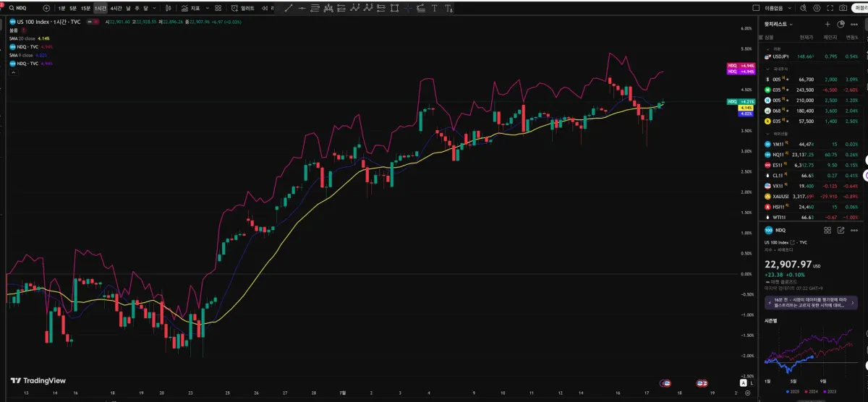
Task: Select XAUUSD gold in watchlist
Action: tap(811, 197)
